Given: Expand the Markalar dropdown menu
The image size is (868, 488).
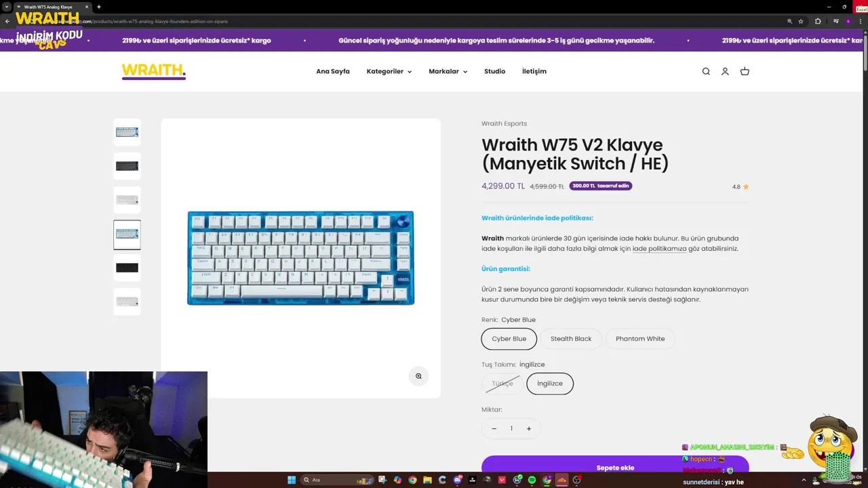Looking at the screenshot, I should click(448, 71).
